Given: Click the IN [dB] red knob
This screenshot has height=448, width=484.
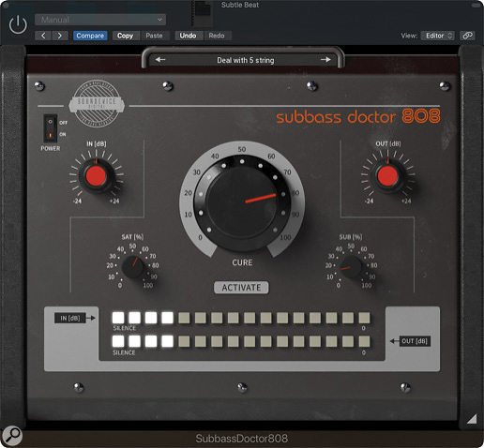Looking at the screenshot, I should (x=96, y=176).
